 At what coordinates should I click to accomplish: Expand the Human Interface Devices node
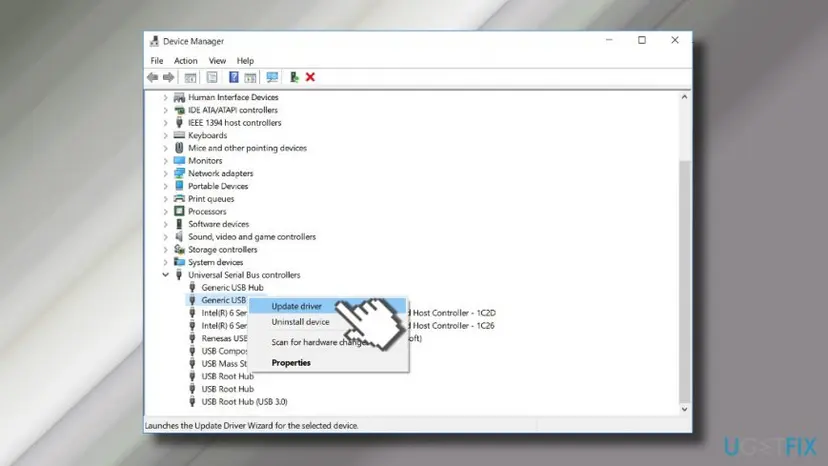165,97
